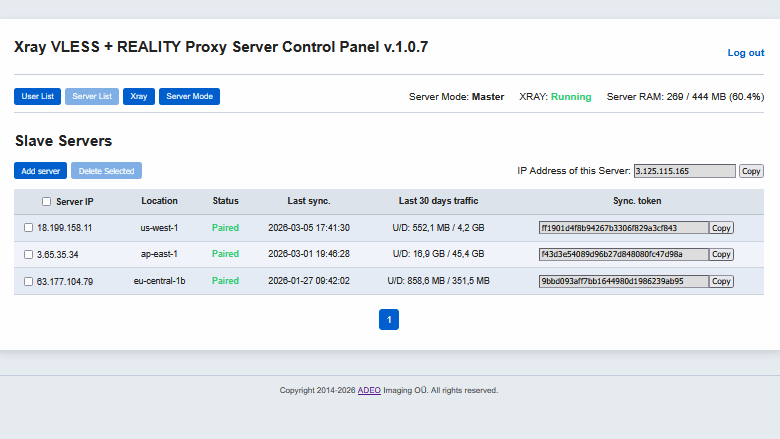Click the us-west-1 sync token field
Viewport: 780px width, 439px height.
[623, 228]
